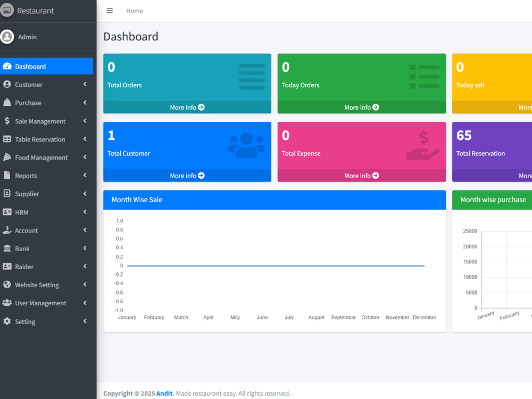Click the Purchase shopping bag icon
Image resolution: width=532 pixels, height=399 pixels.
coord(7,102)
